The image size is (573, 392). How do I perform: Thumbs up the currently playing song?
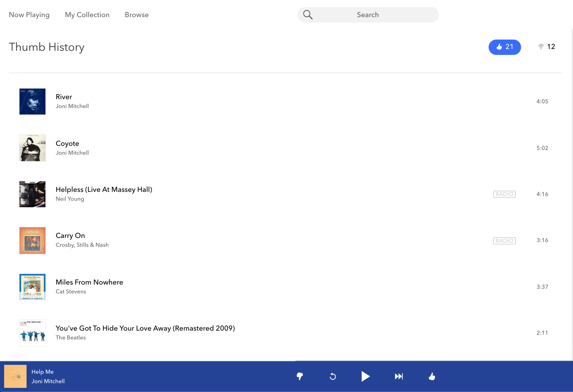432,376
